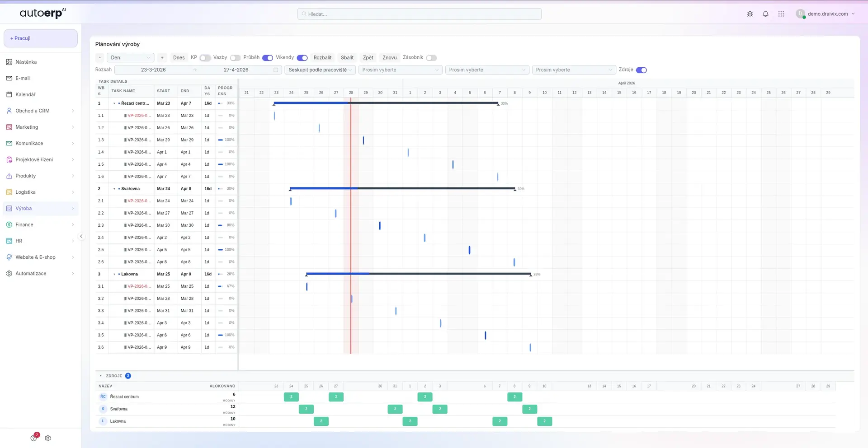Open Seskupit podle pracoviště dropdown
This screenshot has width=868, height=448.
click(320, 70)
